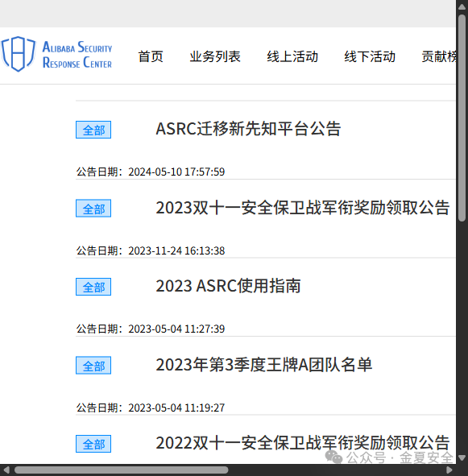Open 2022双十一安全保卫战军衔奖励领取公告 announcement
The height and width of the screenshot is (476, 468).
click(x=303, y=443)
